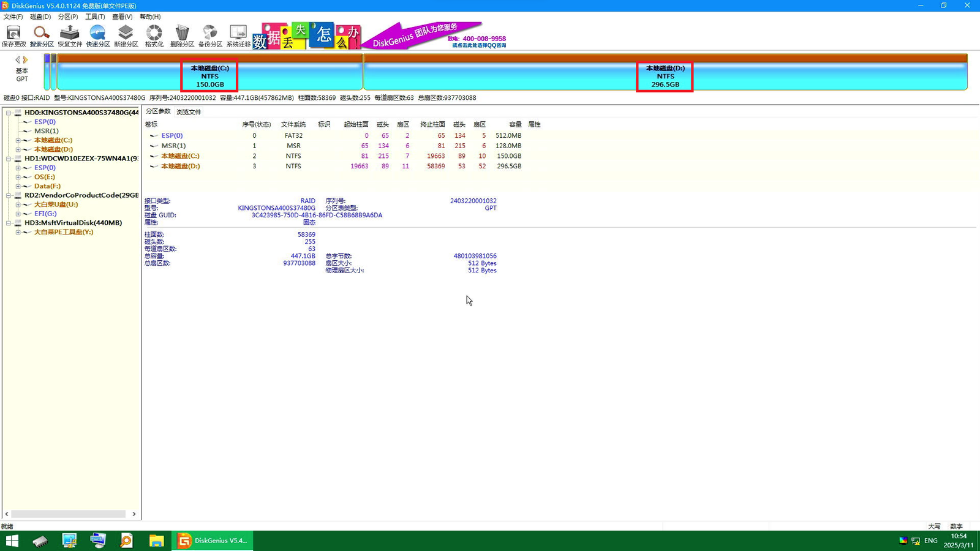Select the small ESP partition block in the disk map
This screenshot has width=980, height=551.
click(x=47, y=72)
